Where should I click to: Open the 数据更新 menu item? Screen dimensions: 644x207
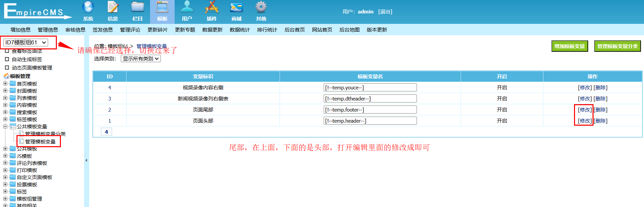click(x=212, y=30)
